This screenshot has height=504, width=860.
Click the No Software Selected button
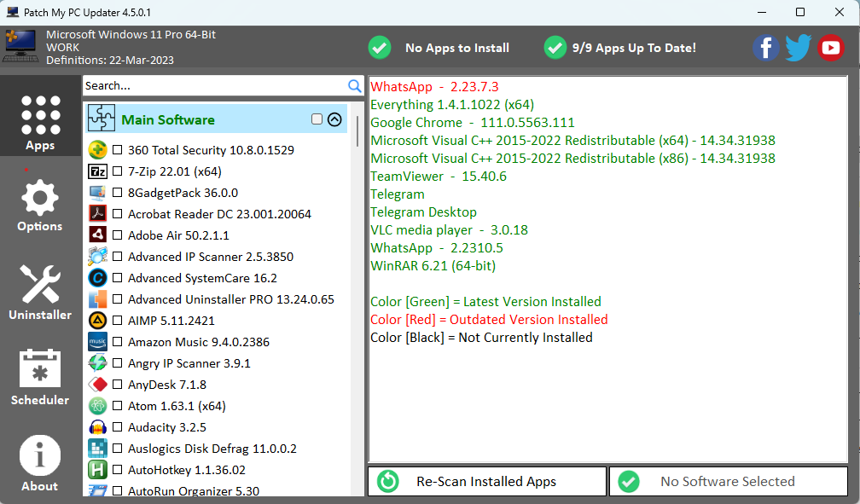click(729, 482)
